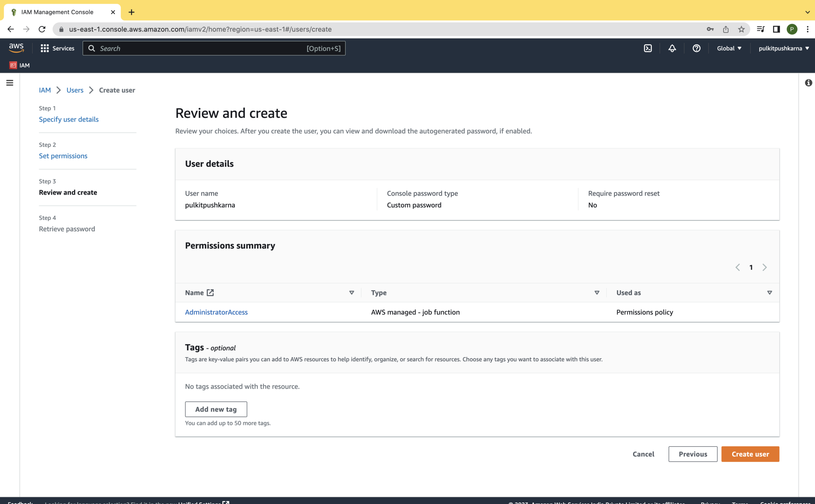Open the side navigation hamburger menu
Screen dimensions: 815x504
point(10,83)
